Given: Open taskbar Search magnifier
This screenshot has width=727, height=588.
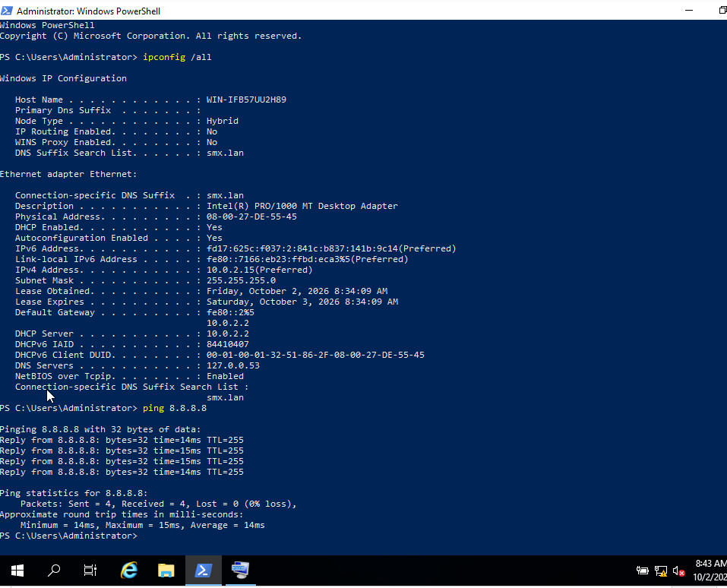Looking at the screenshot, I should tap(54, 571).
